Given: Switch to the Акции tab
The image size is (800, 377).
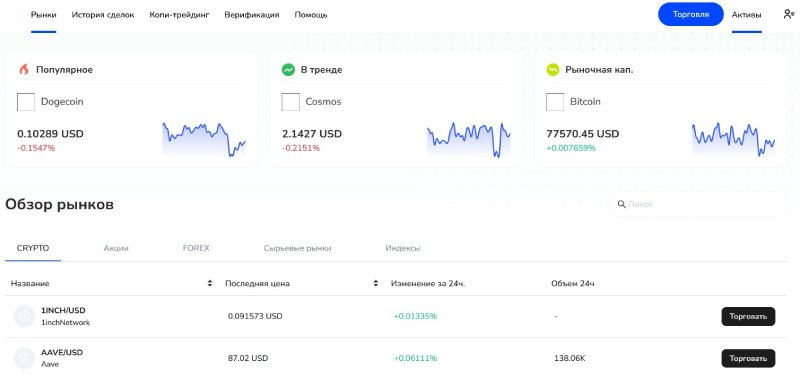Looking at the screenshot, I should 116,248.
